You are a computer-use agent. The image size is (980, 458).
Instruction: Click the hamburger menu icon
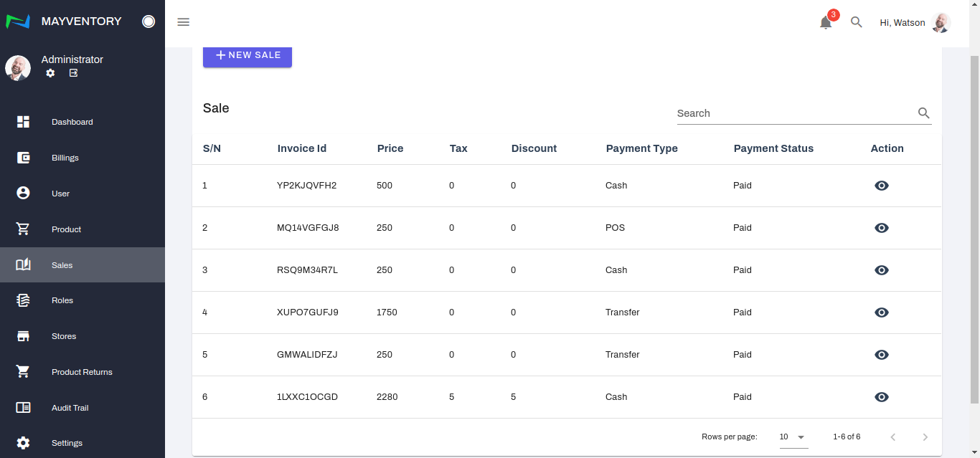click(184, 22)
